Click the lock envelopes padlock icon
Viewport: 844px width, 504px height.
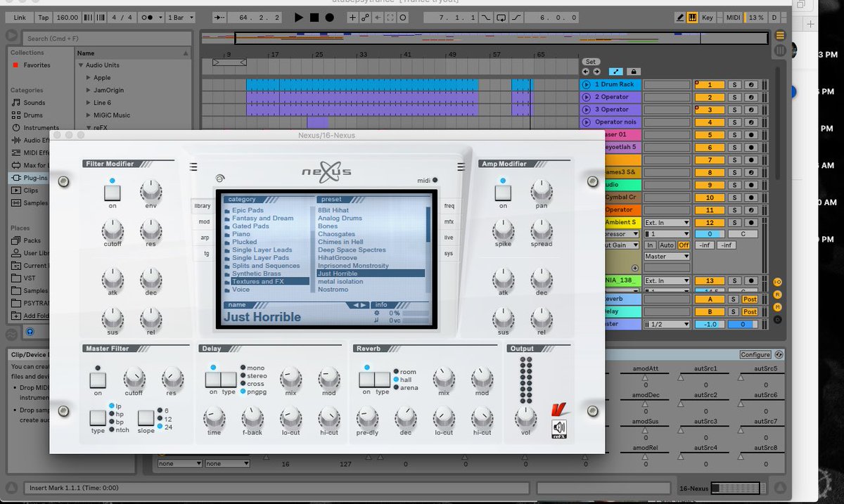pos(633,72)
